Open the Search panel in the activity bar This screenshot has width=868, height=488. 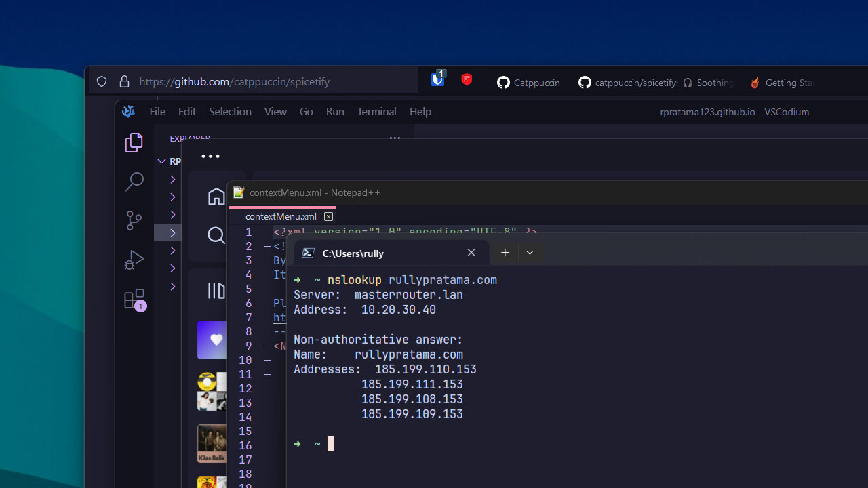pos(134,182)
